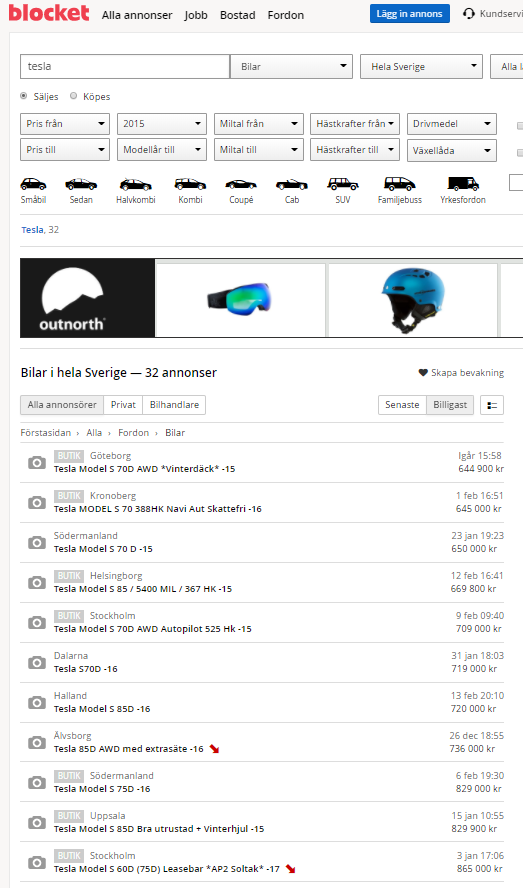Click price-drop arrow on Tesla Model S 60D listing

(291, 869)
